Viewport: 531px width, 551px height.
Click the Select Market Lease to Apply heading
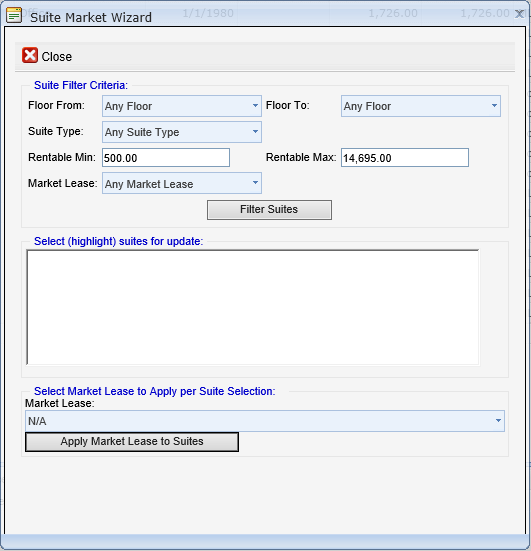(x=155, y=391)
